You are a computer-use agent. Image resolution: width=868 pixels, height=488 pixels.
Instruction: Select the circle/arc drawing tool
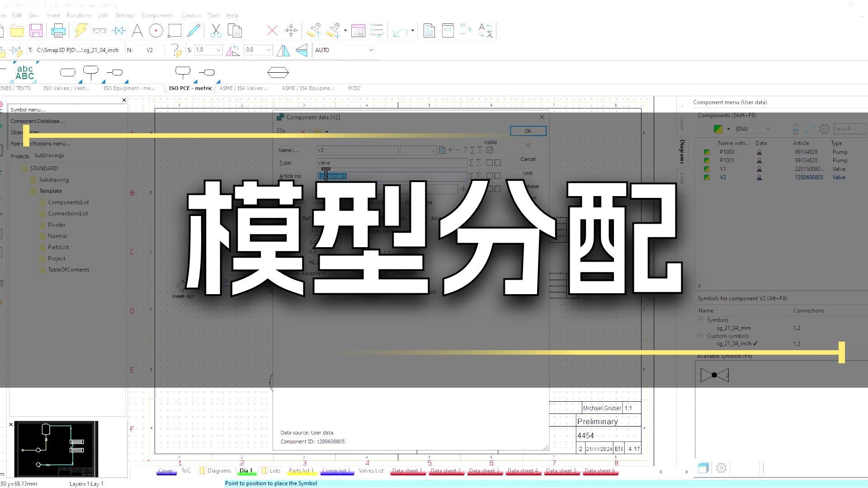[156, 31]
